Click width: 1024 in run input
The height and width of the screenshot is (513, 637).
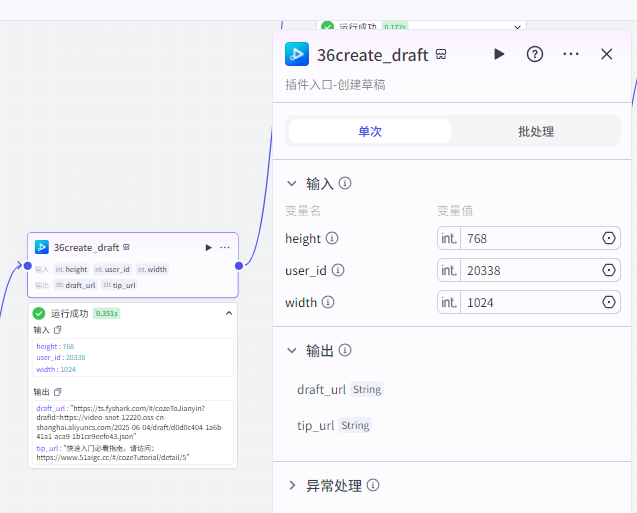56,369
